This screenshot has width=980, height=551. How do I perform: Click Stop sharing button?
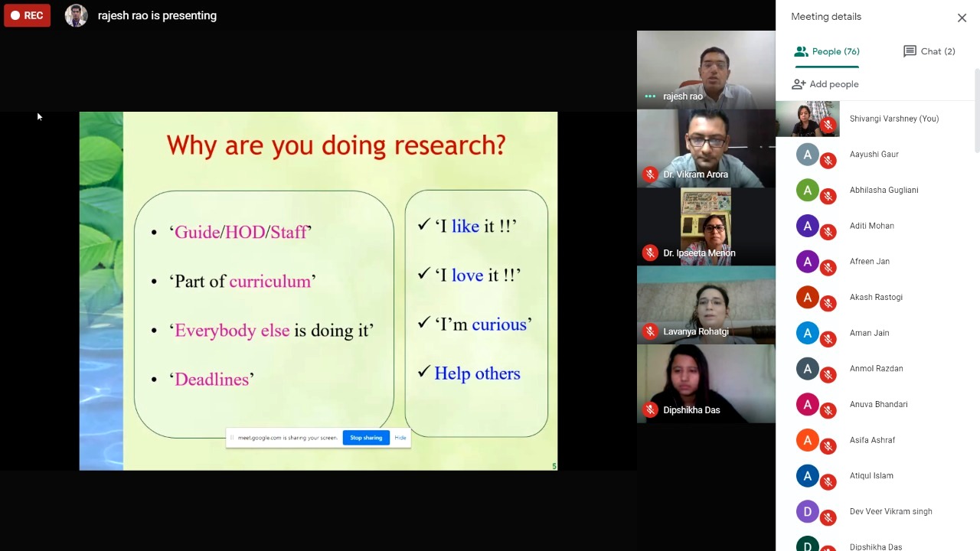(366, 438)
